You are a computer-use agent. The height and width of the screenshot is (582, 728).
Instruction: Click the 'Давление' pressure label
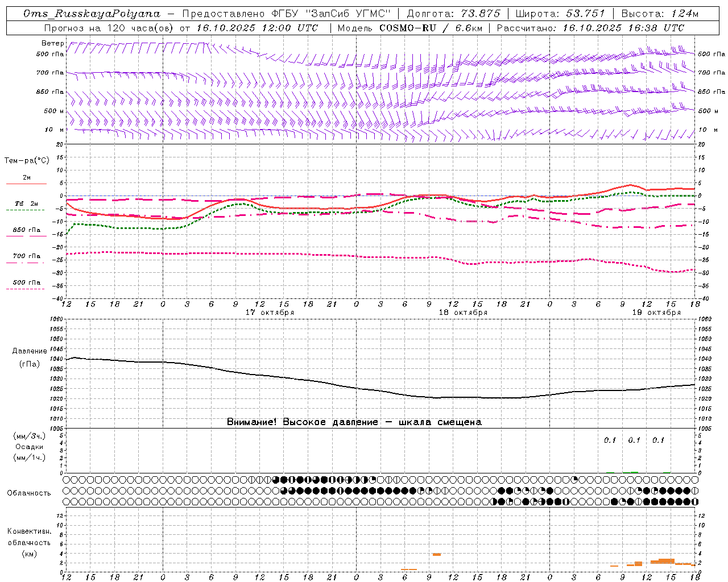30,351
